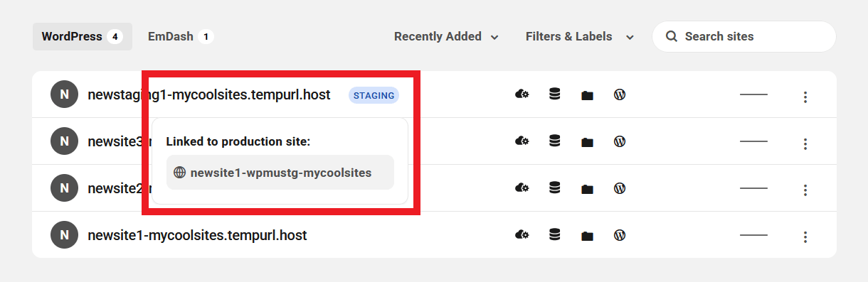Open WordPress admin icon for newstaging1

(620, 94)
